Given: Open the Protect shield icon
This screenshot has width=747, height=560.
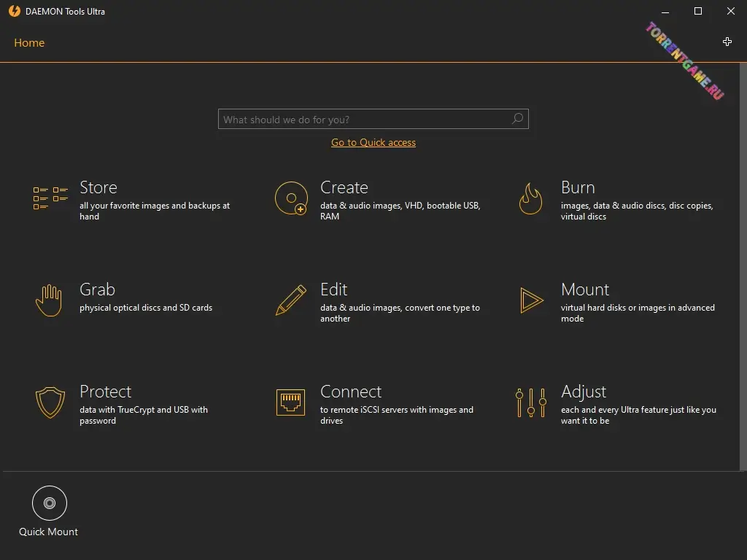Looking at the screenshot, I should pos(50,402).
